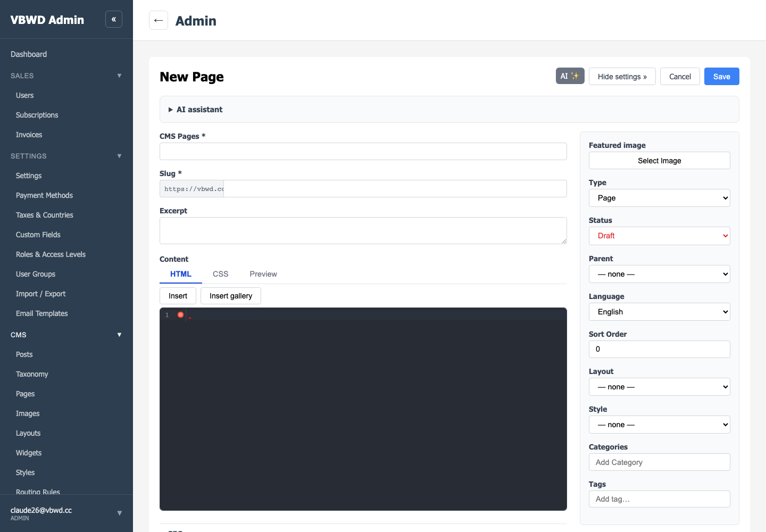Collapse the sidebar with double-chevron icon
The width and height of the screenshot is (766, 532).
114,19
